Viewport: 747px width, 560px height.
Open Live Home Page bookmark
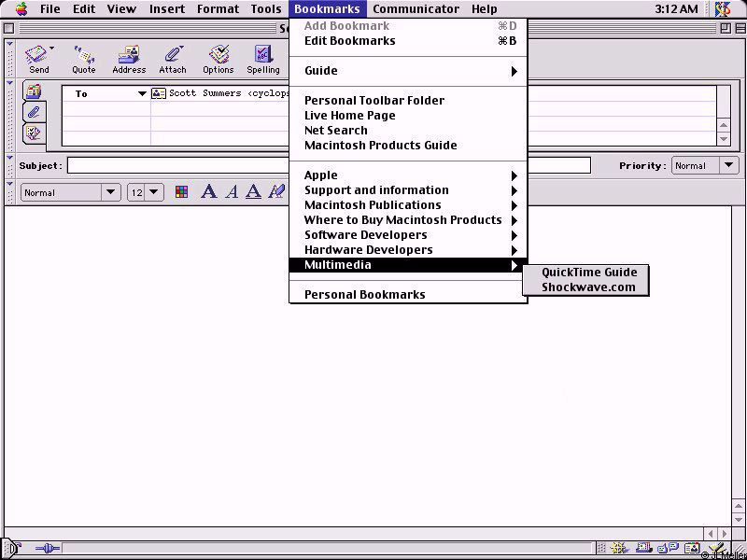pyautogui.click(x=408, y=116)
